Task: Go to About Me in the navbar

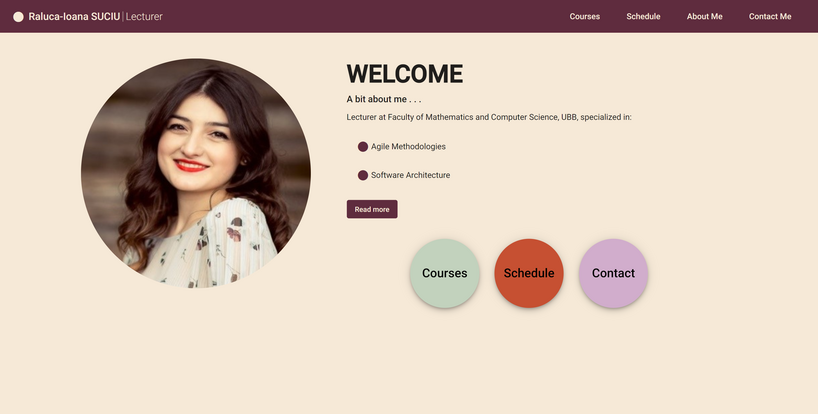Action: 704,17
